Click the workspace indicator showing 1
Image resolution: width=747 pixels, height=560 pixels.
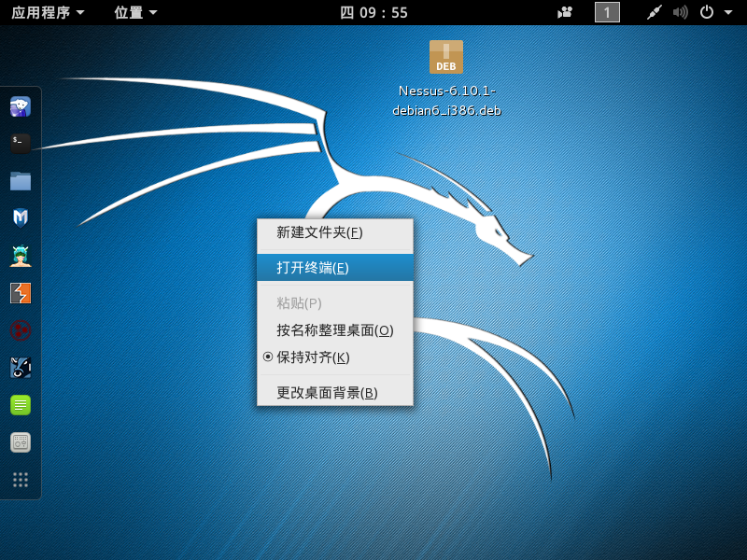click(607, 12)
